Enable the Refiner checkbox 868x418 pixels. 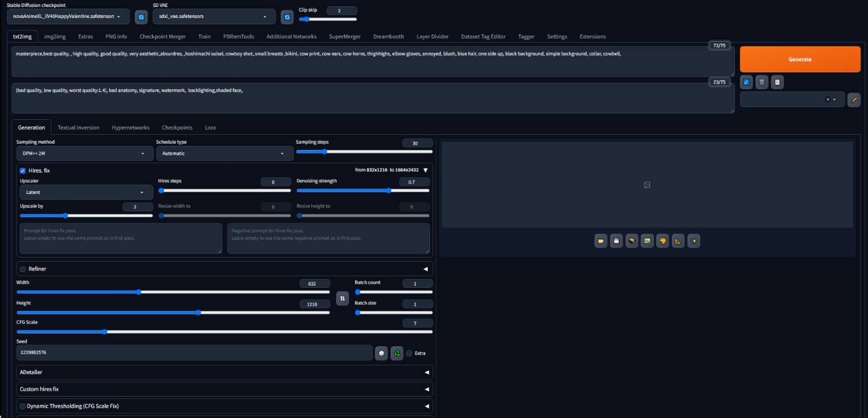tap(23, 269)
